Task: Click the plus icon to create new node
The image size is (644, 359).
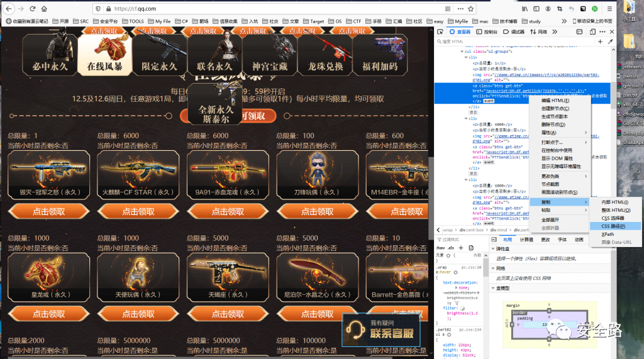Action: coord(600,41)
